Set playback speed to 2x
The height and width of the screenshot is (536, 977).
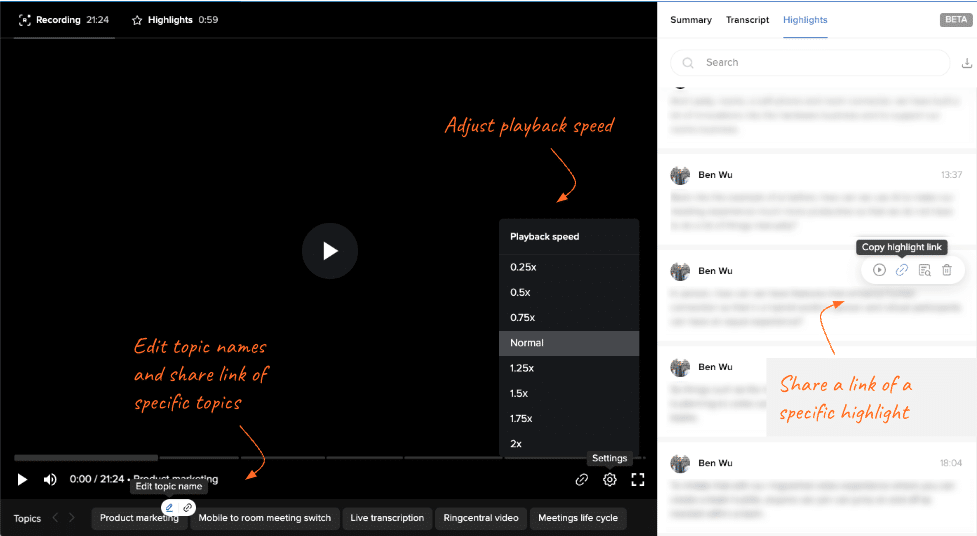(x=516, y=443)
